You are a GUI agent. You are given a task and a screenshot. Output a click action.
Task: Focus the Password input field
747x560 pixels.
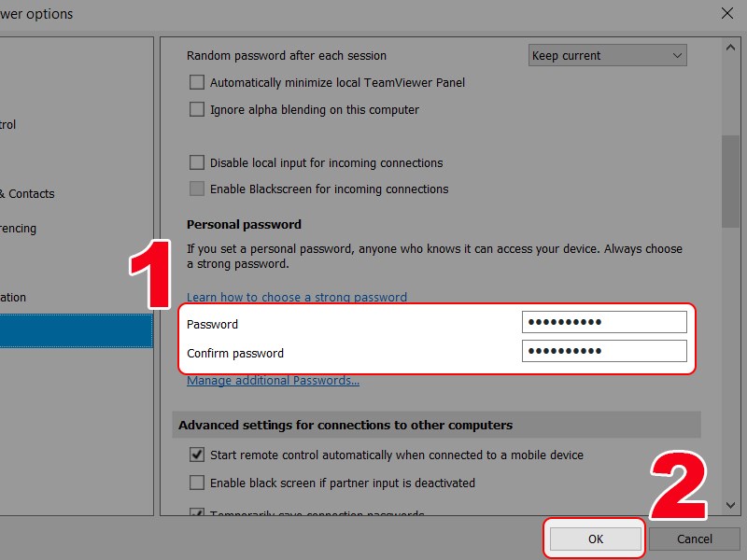click(604, 322)
